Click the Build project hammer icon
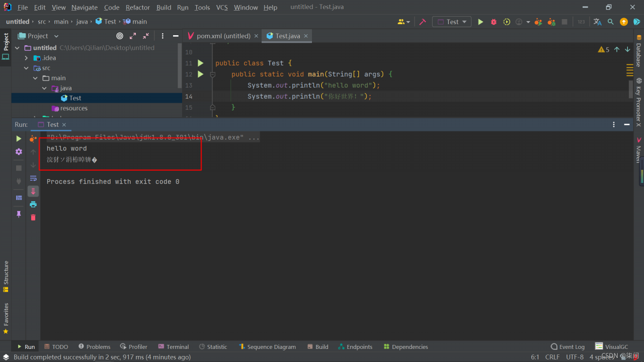644x362 pixels. 423,22
